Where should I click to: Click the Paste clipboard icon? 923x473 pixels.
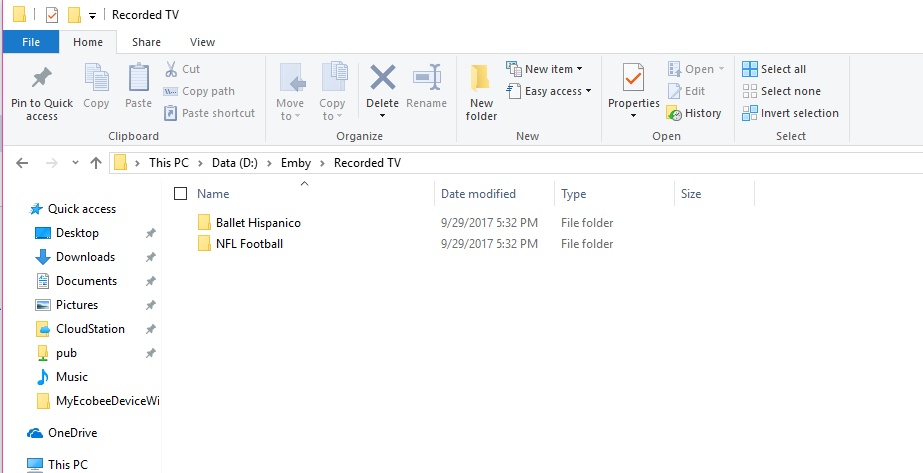[139, 78]
